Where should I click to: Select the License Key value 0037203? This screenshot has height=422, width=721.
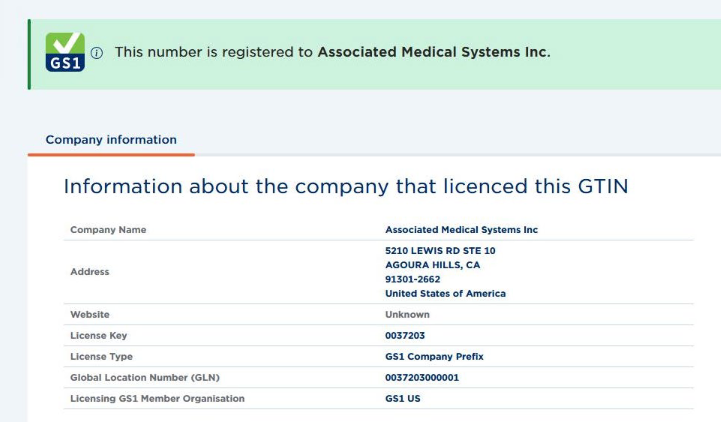tap(405, 336)
